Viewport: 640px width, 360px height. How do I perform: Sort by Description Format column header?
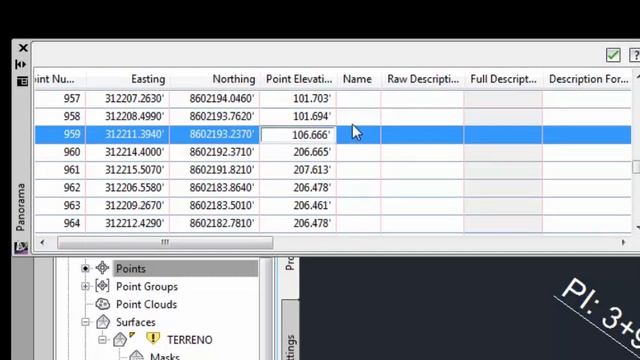click(x=588, y=79)
